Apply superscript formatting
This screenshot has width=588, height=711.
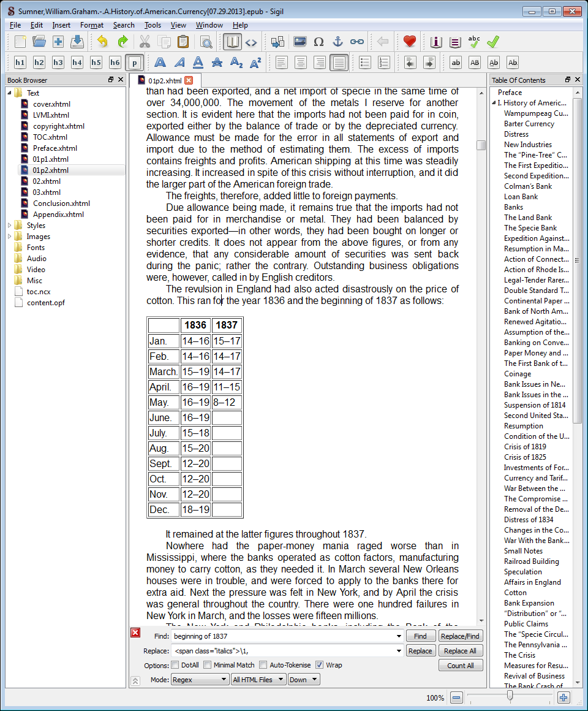[255, 63]
